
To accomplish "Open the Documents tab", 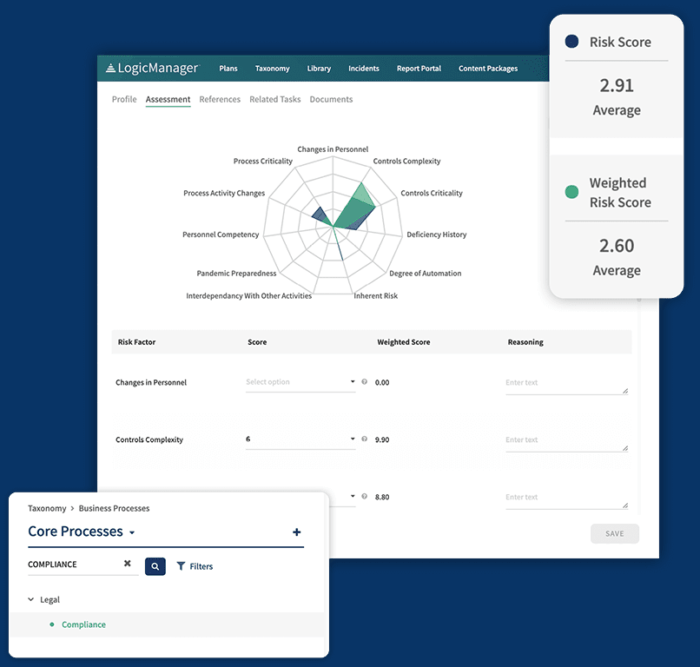I will point(331,99).
